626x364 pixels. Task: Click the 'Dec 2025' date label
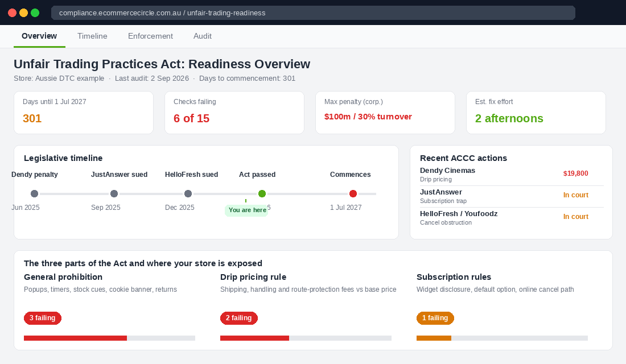pos(180,208)
